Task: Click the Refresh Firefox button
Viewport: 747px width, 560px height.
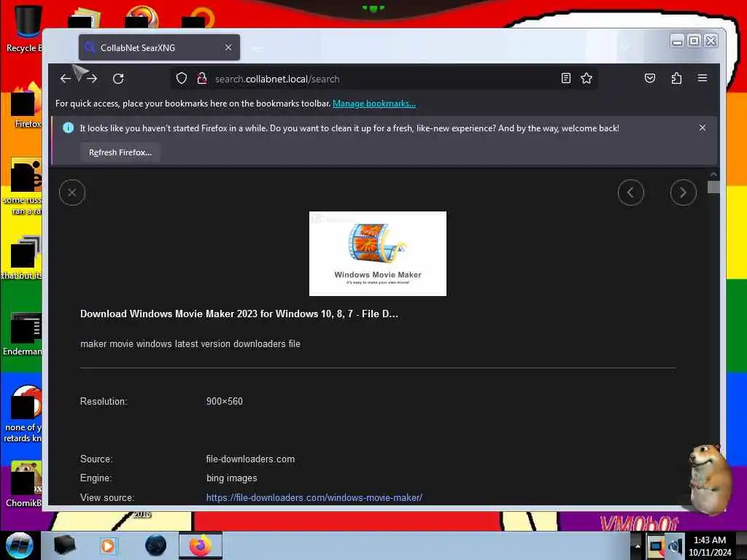Action: [x=120, y=152]
